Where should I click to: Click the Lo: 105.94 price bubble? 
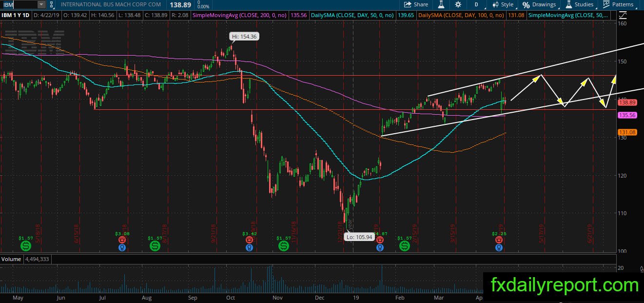point(358,237)
